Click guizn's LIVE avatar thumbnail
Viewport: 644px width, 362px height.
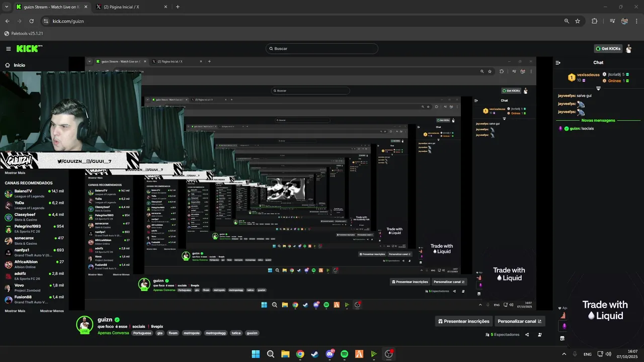point(85,325)
